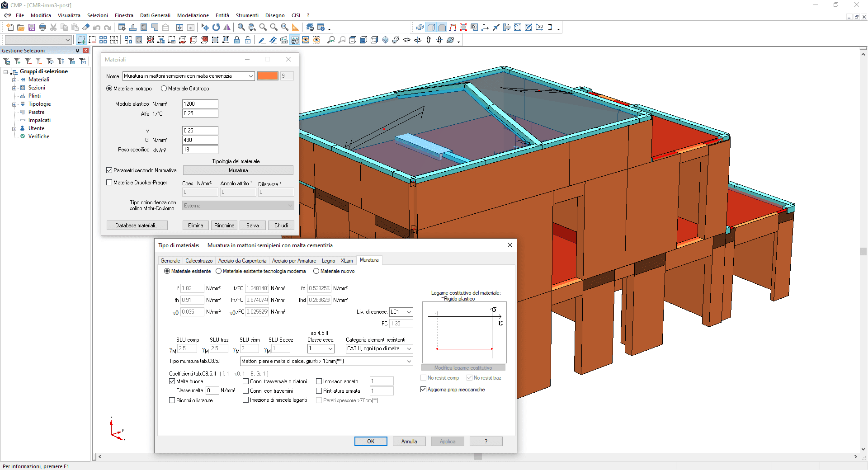The image size is (868, 470).
Task: Click the red frame deformed shape icon
Action: [x=453, y=28]
